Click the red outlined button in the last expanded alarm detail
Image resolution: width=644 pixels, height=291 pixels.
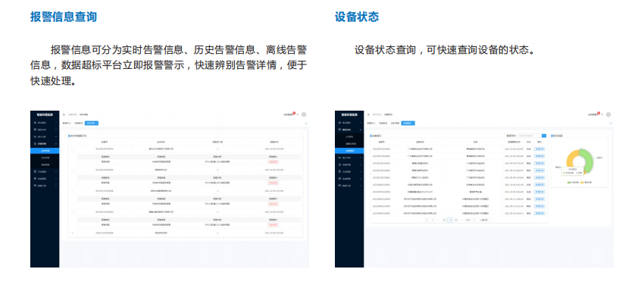pyautogui.click(x=273, y=225)
